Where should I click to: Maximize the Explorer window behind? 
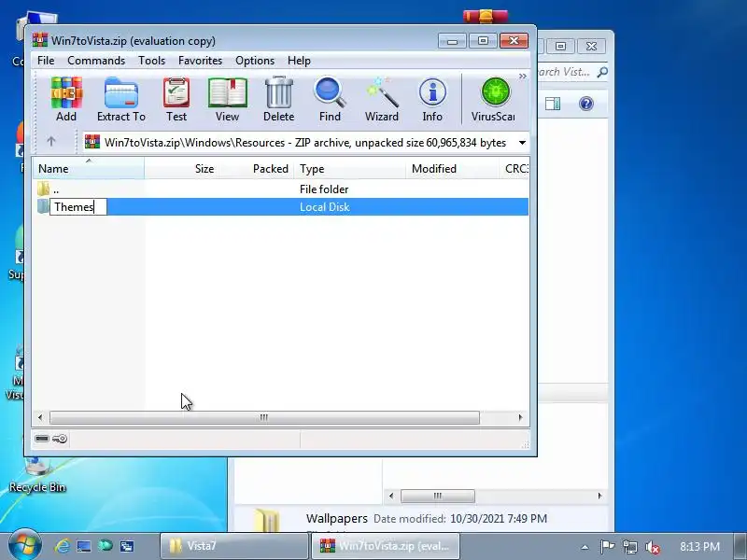561,46
